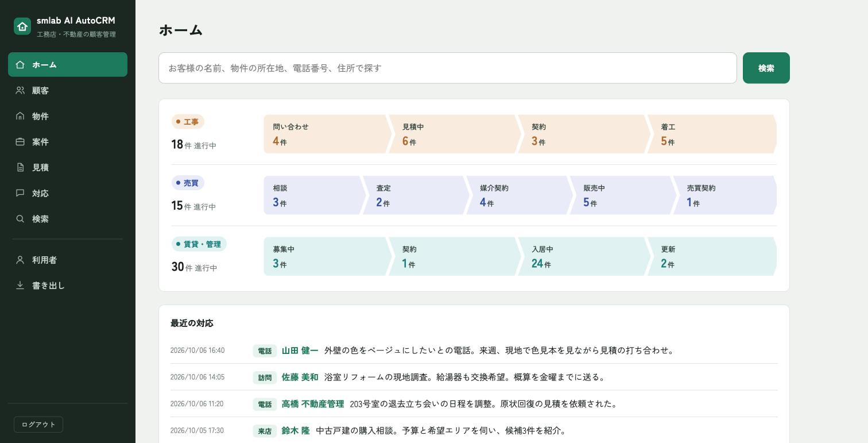Focus the customer and property search field
The height and width of the screenshot is (443, 868).
[448, 68]
